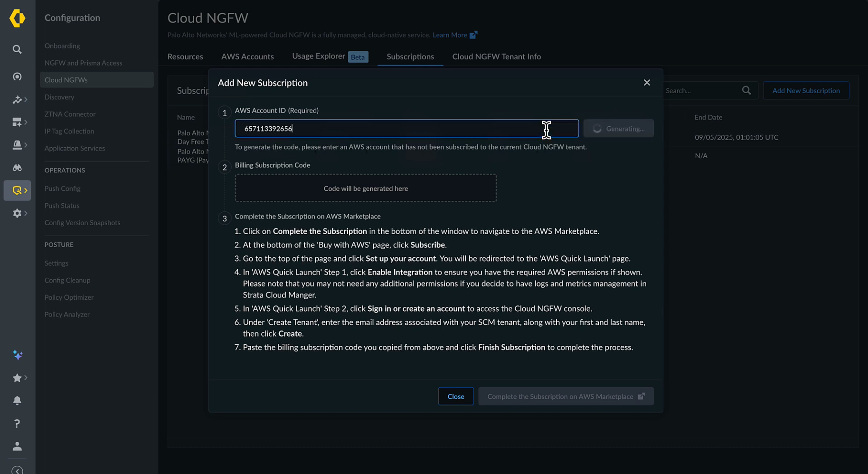Open Onboarding in Configuration menu
868x474 pixels.
pos(62,46)
